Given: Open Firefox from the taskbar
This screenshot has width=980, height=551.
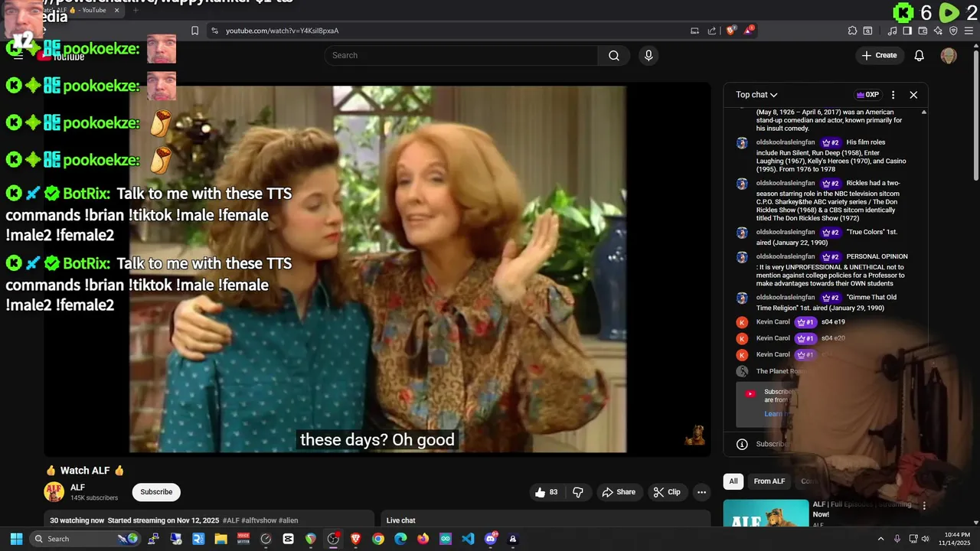Looking at the screenshot, I should [x=423, y=539].
